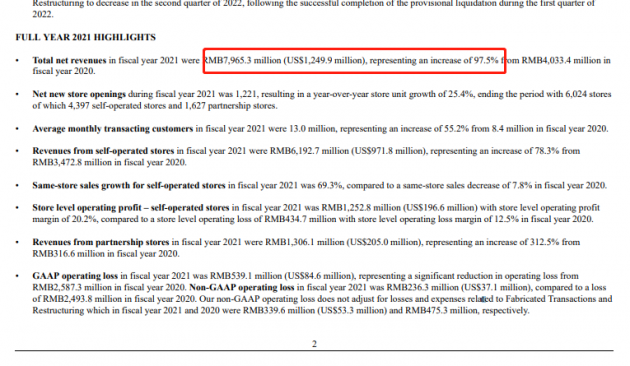This screenshot has height=366, width=630.
Task: Click the words 'Fabricated Transactions'
Action: tap(551, 299)
